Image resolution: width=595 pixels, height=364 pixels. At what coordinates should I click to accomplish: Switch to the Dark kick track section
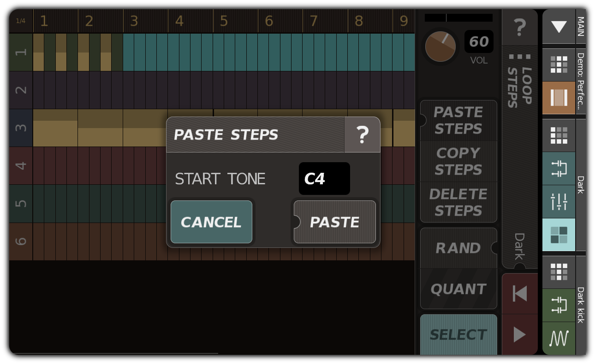(580, 304)
